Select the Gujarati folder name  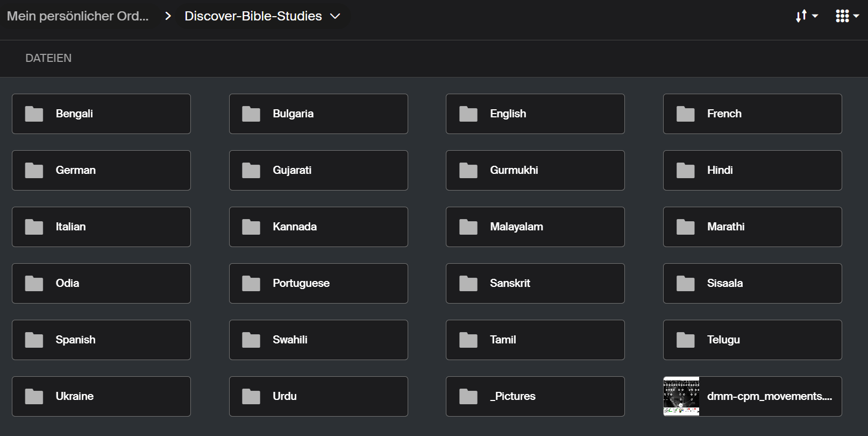292,170
